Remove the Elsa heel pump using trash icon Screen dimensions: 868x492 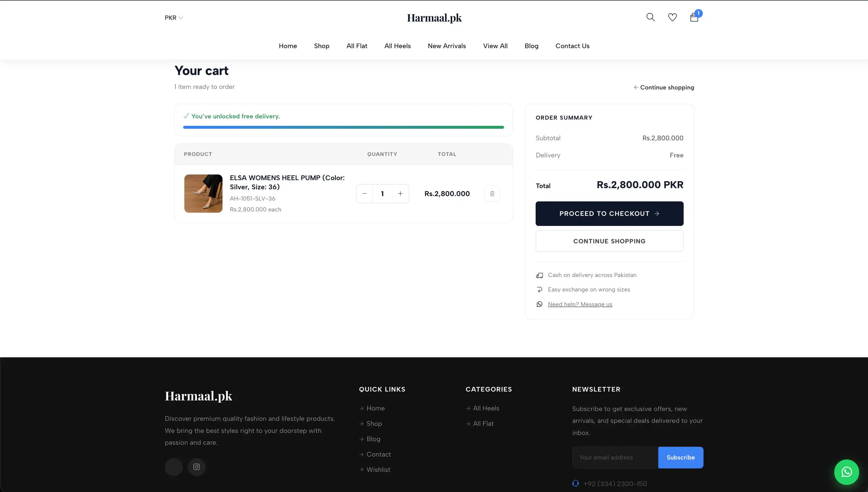point(492,194)
